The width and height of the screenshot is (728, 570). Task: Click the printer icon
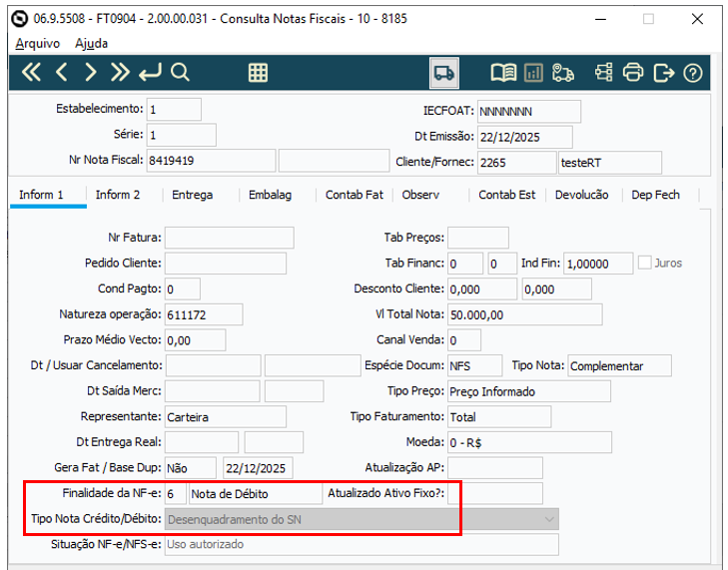633,73
